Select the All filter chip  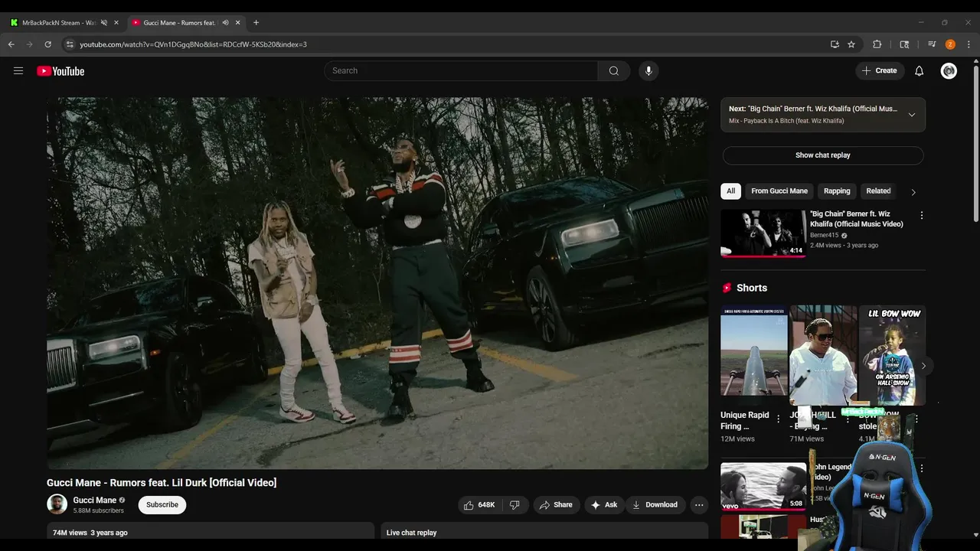pyautogui.click(x=731, y=191)
